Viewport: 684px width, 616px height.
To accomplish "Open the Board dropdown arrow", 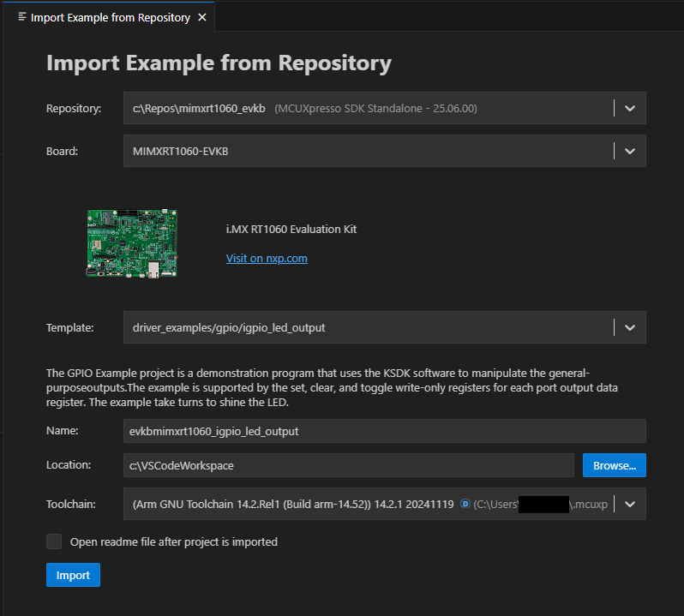I will 630,151.
